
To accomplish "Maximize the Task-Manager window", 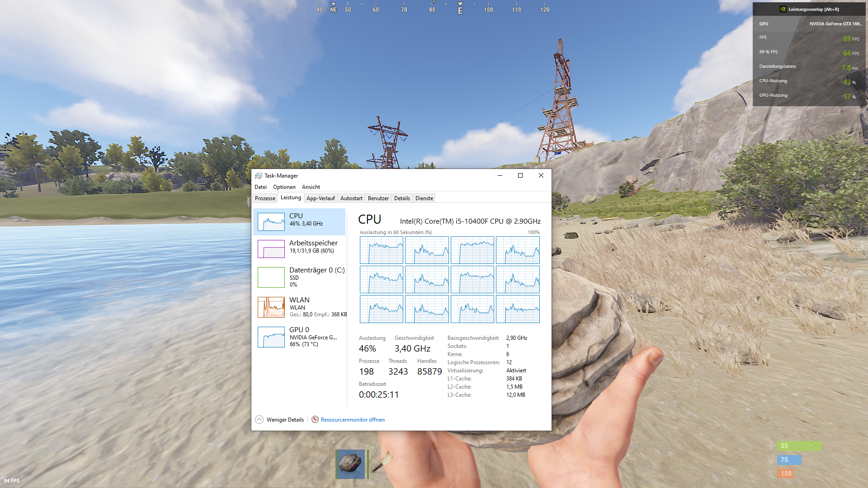I will click(x=520, y=175).
